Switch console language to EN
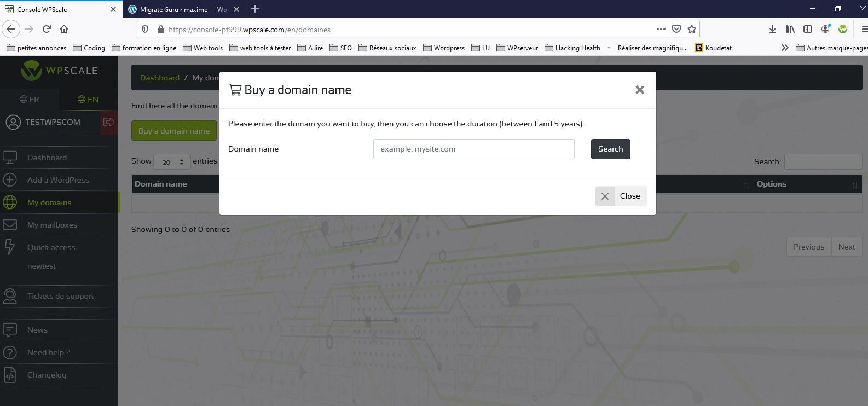The width and height of the screenshot is (868, 406). tap(88, 100)
